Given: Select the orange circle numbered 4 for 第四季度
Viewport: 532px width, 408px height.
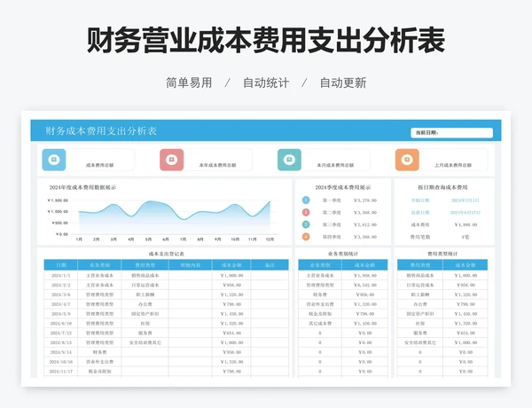Looking at the screenshot, I should tap(306, 237).
